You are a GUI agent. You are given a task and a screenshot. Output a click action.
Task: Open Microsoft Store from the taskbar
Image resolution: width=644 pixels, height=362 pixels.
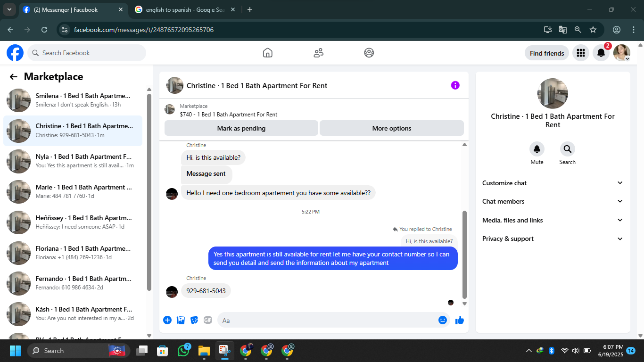[163, 351]
